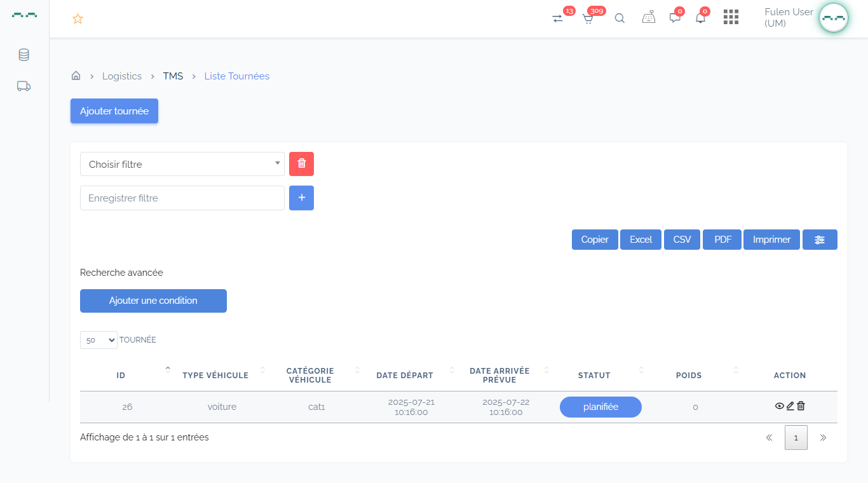This screenshot has height=483, width=868.
Task: Focus the Enregistrer filtre input field
Action: (x=182, y=198)
